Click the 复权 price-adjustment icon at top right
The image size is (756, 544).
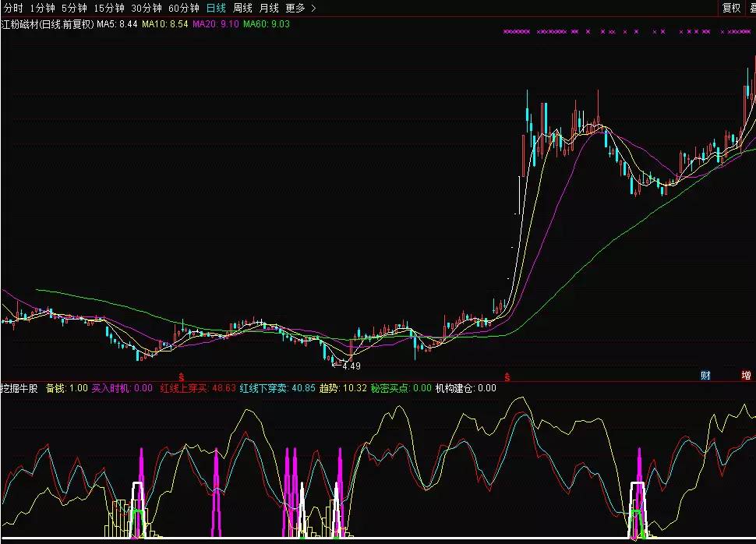pos(731,7)
